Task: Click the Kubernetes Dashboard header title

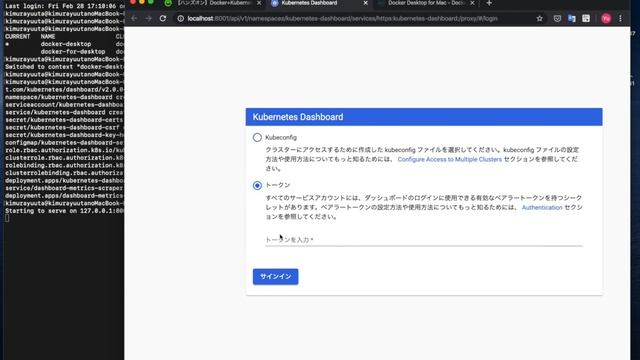Action: point(298,117)
